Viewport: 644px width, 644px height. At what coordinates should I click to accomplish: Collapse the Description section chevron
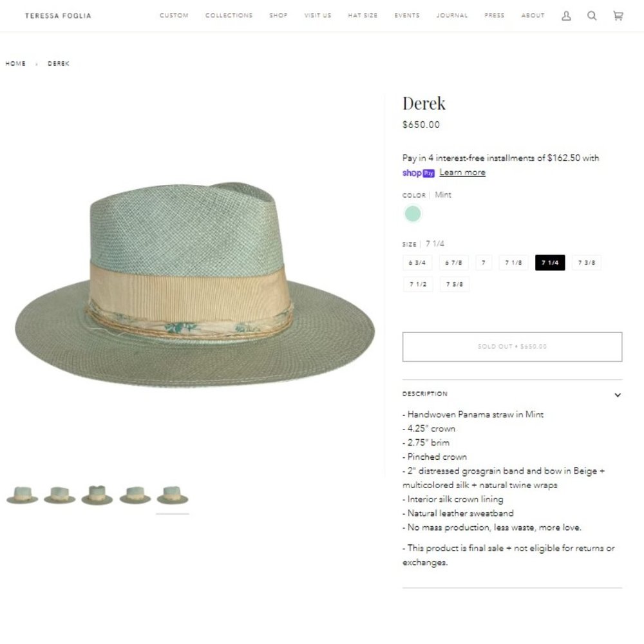(617, 394)
